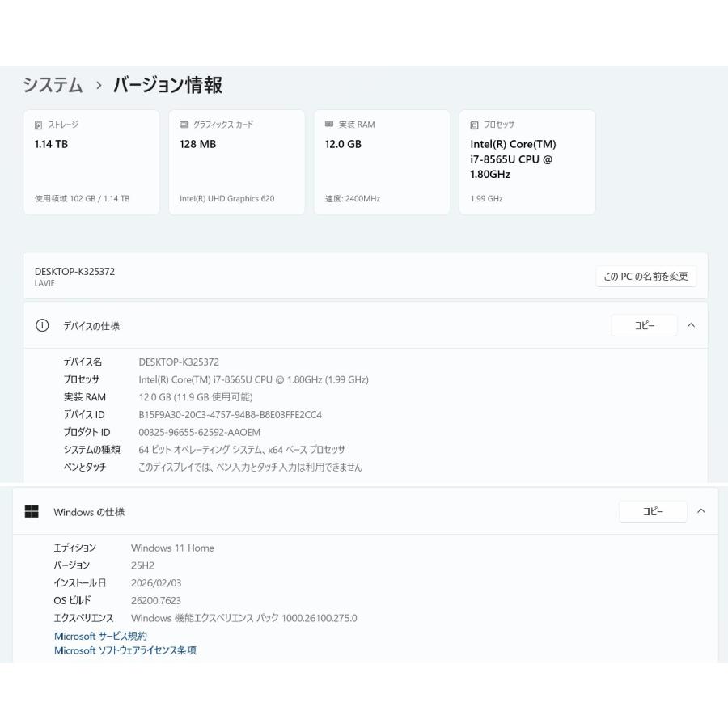Click the インストール日 label
Viewport: 728px width, 728px height.
pyautogui.click(x=80, y=583)
